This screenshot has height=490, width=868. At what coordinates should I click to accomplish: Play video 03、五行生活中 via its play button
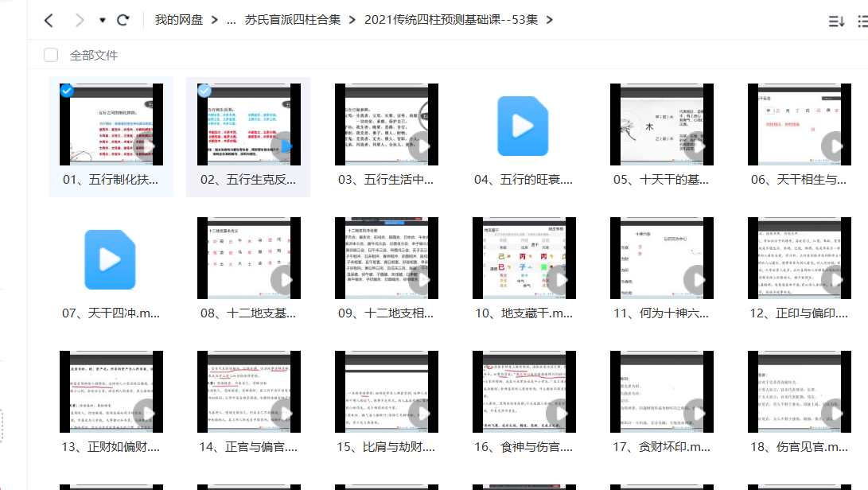[421, 146]
